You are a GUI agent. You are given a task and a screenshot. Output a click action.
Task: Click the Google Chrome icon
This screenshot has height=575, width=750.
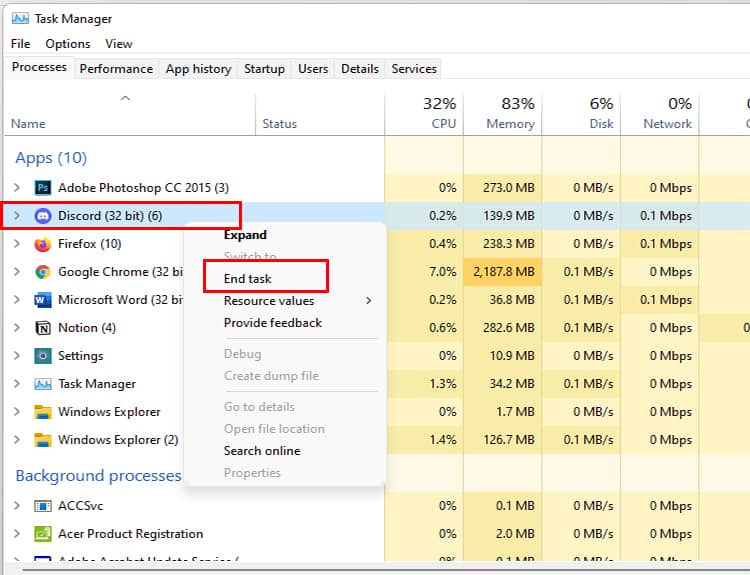coord(43,272)
